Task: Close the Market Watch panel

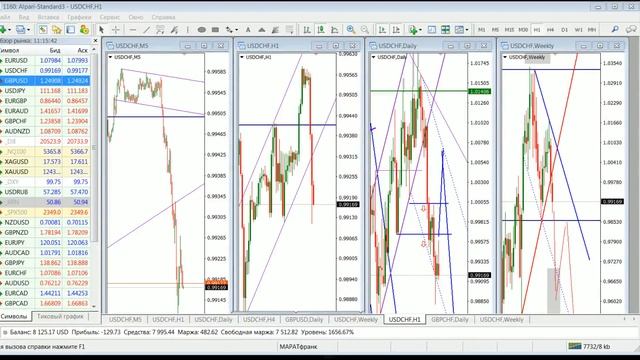Action: point(96,41)
